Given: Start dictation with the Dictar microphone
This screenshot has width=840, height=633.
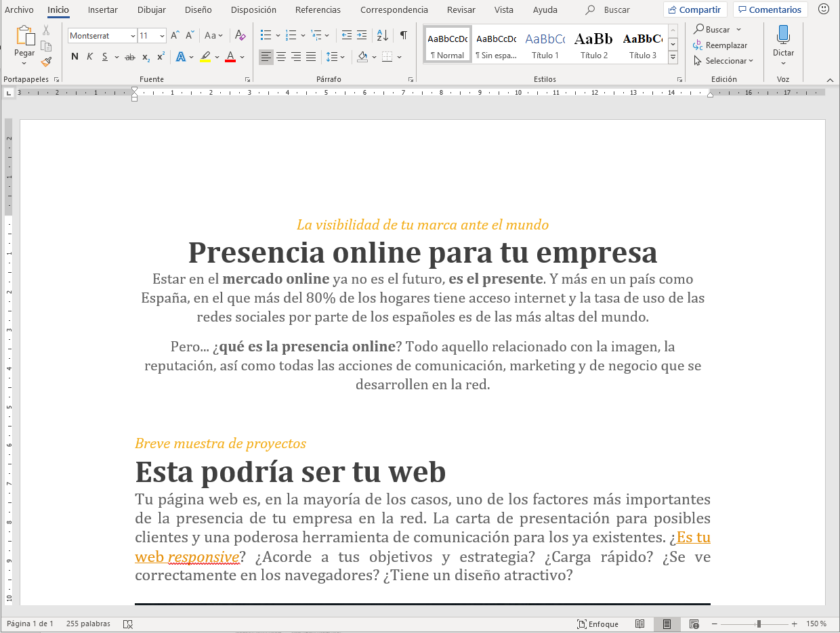Looking at the screenshot, I should 783,35.
